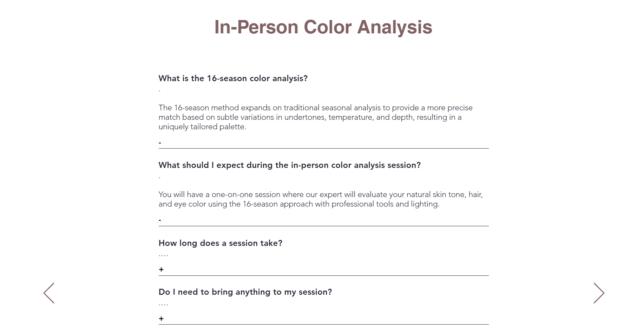
Task: Click the single dot below 16-season question
Action: [x=159, y=91]
